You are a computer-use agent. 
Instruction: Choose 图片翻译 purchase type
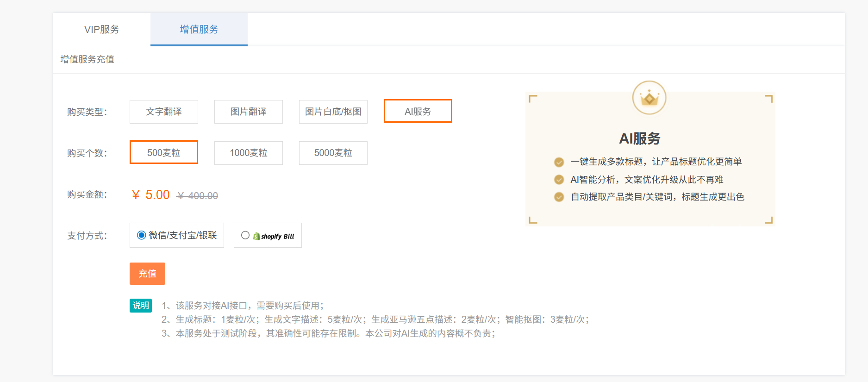[249, 112]
